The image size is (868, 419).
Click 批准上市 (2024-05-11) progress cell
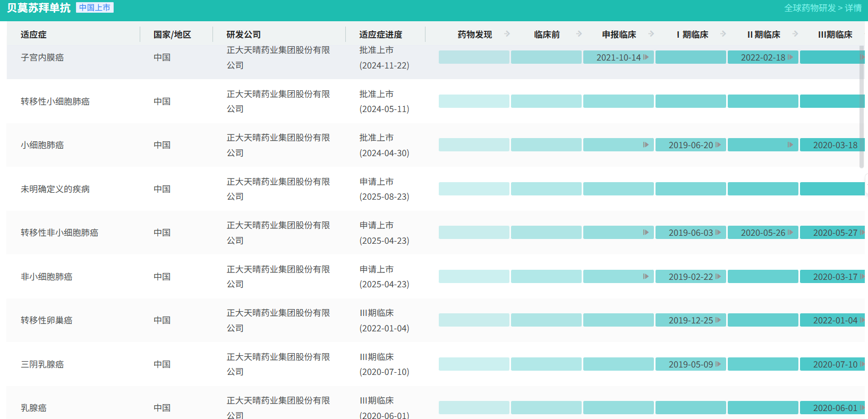384,101
